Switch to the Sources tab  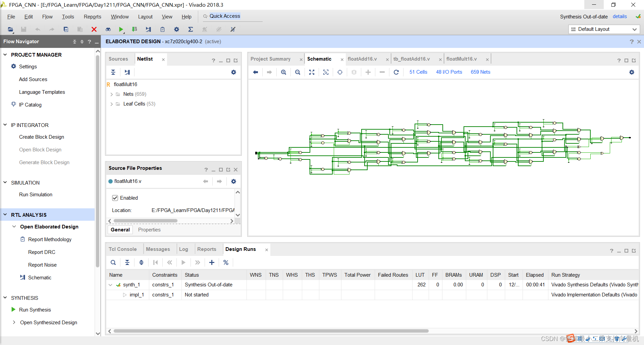click(118, 59)
